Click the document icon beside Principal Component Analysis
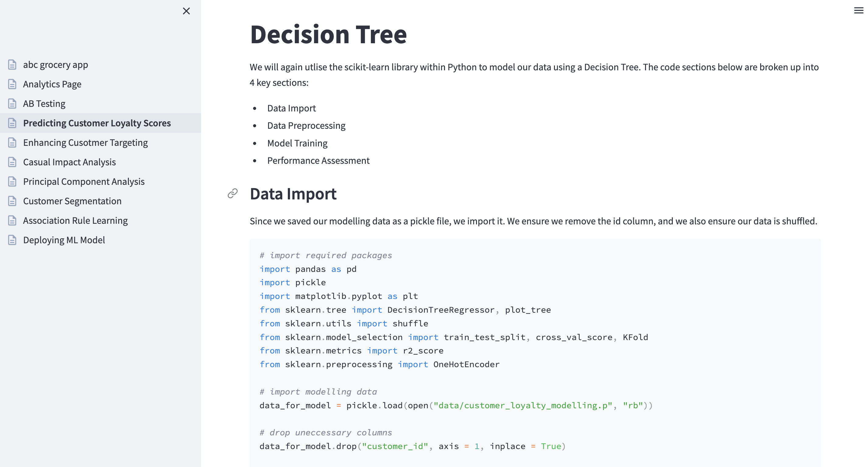This screenshot has height=467, width=868. click(x=12, y=182)
